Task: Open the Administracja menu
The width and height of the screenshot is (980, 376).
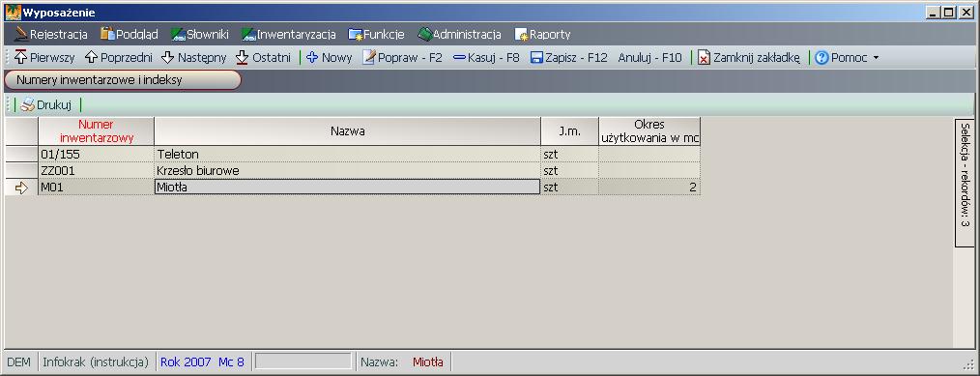Action: [459, 35]
